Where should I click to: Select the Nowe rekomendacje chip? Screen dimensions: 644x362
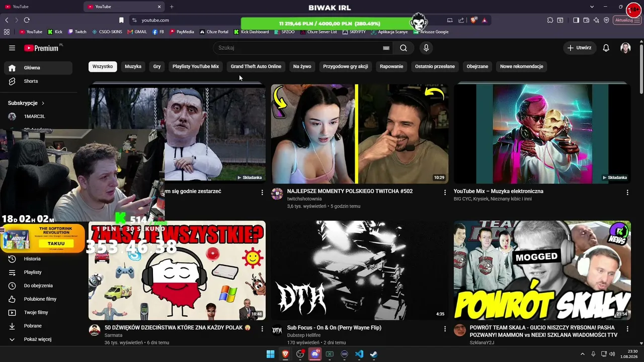coord(522,66)
